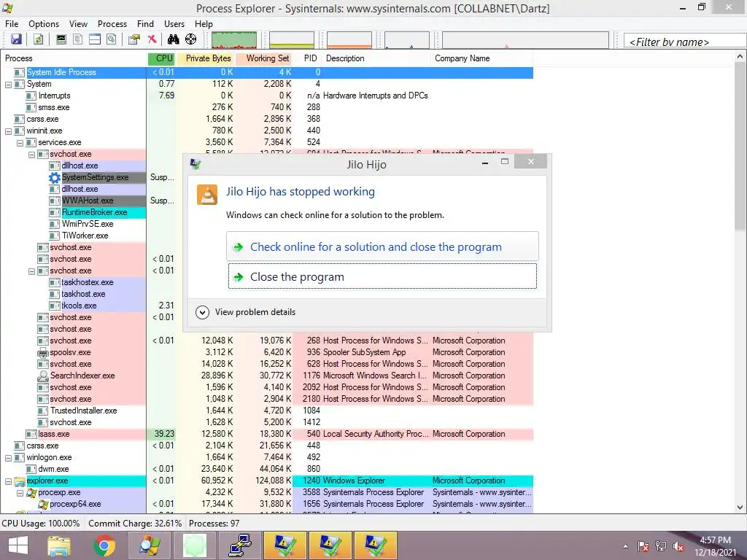Sort by Working Set column header
Screen dimensions: 747x560
[x=265, y=58]
